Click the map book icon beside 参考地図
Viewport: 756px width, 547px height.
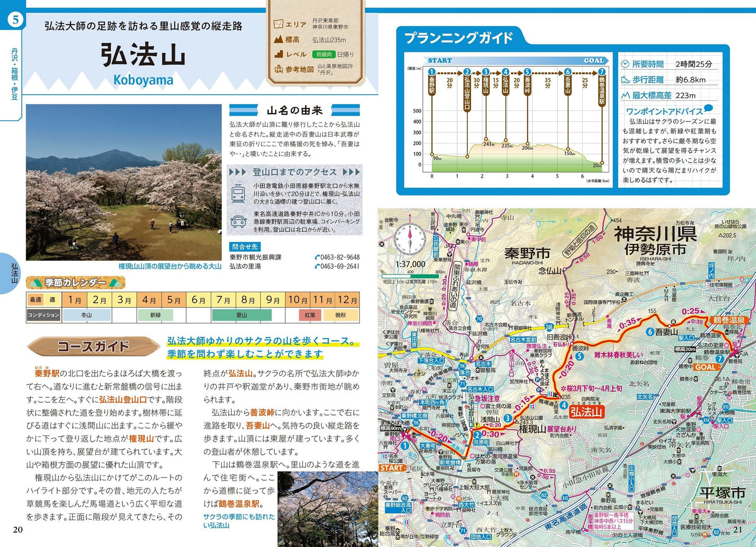pyautogui.click(x=278, y=69)
